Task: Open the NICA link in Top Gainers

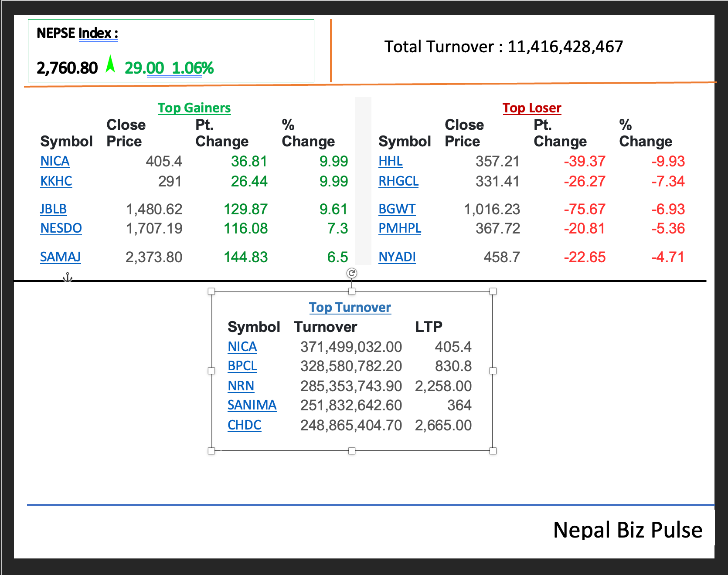Action: click(55, 161)
